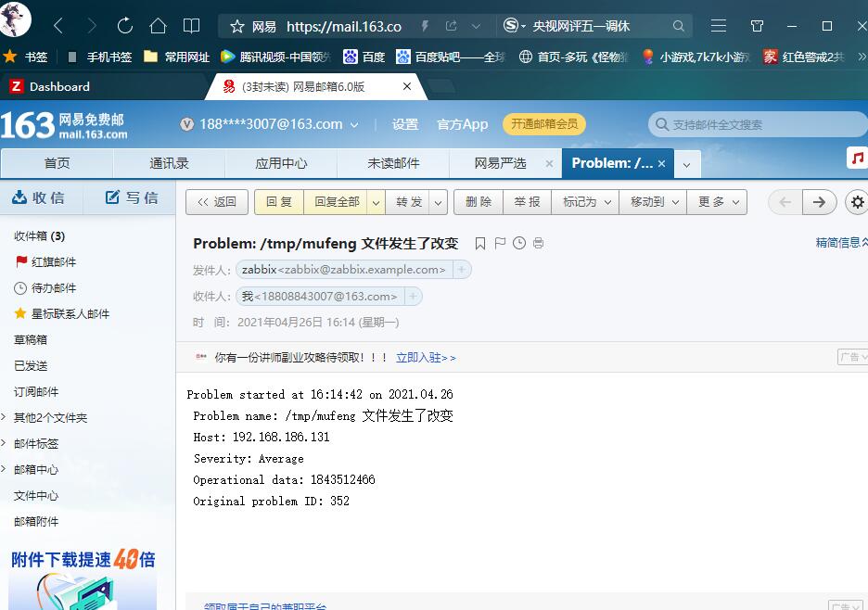The height and width of the screenshot is (610, 868).
Task: Click the lightning speed-mode icon
Action: tap(425, 26)
